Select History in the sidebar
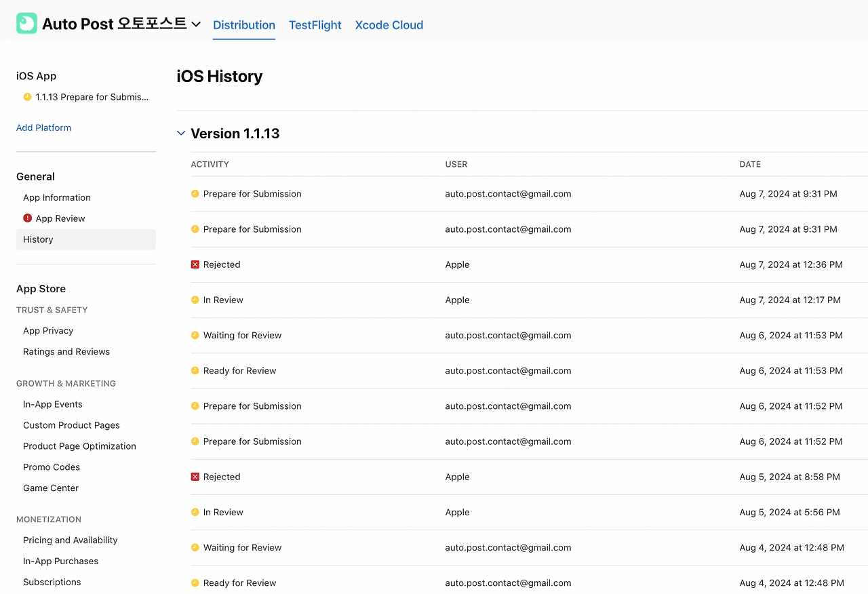 point(86,239)
